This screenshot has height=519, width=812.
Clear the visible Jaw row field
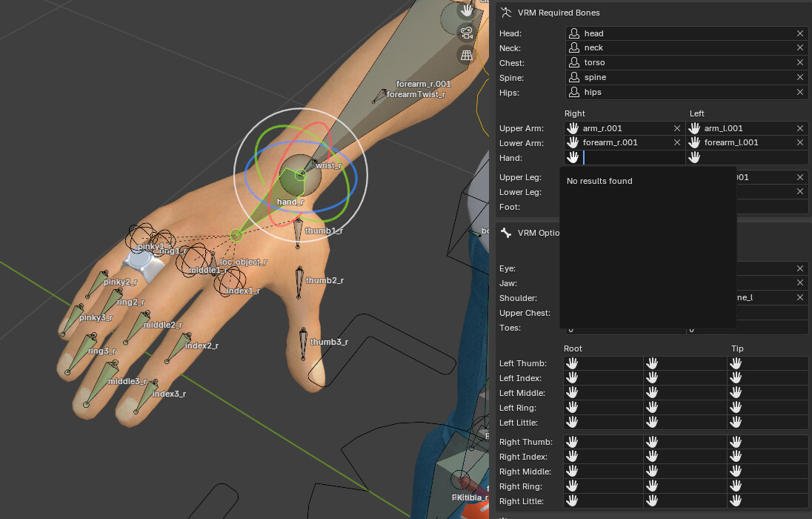tap(800, 283)
